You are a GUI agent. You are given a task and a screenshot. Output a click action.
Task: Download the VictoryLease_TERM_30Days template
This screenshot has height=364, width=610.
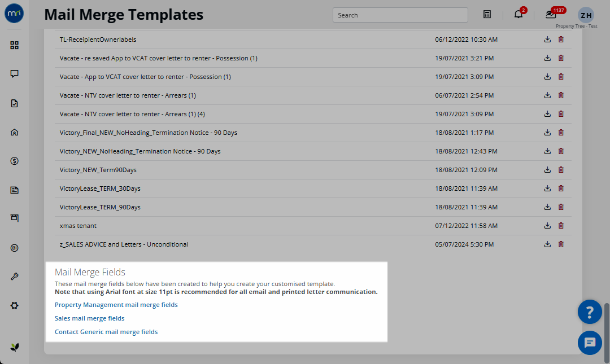coord(547,188)
